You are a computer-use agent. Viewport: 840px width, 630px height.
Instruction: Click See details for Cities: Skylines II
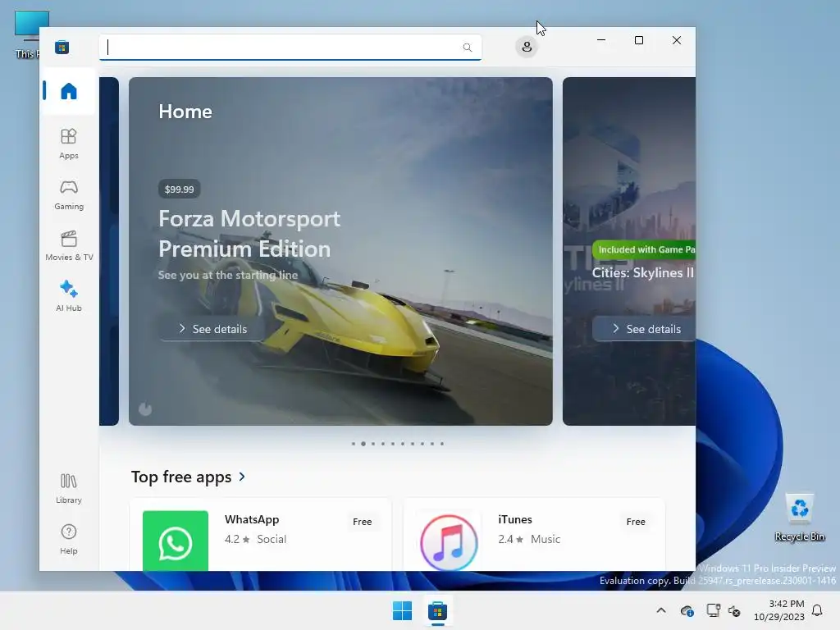coord(645,329)
